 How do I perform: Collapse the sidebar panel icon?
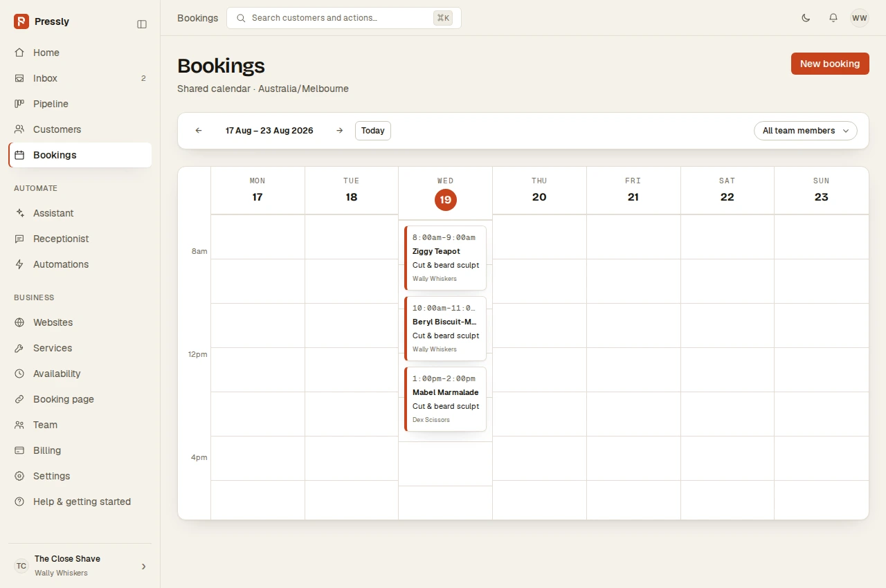[x=142, y=24]
